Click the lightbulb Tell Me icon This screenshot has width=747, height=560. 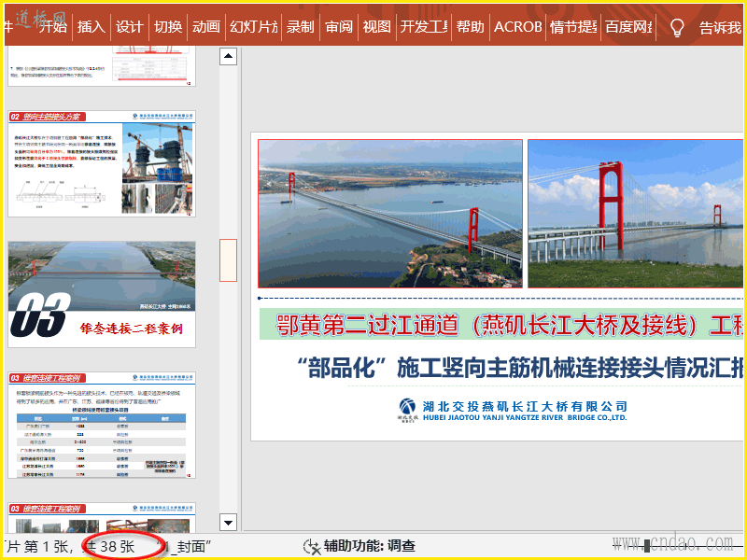point(677,28)
